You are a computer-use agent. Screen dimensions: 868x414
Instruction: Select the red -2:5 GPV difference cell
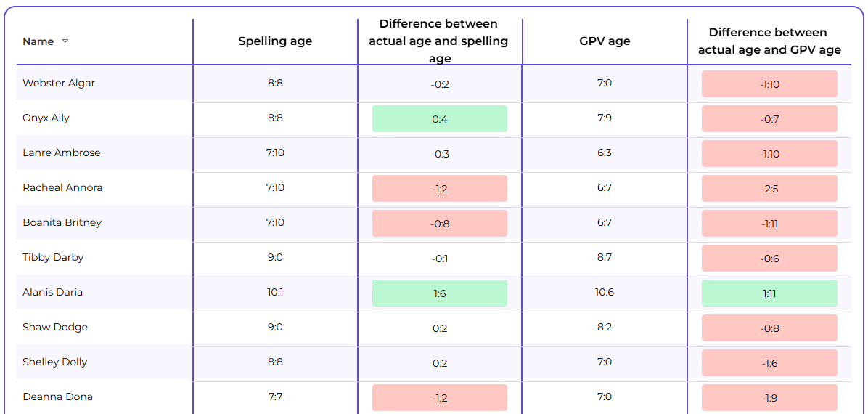tap(769, 189)
